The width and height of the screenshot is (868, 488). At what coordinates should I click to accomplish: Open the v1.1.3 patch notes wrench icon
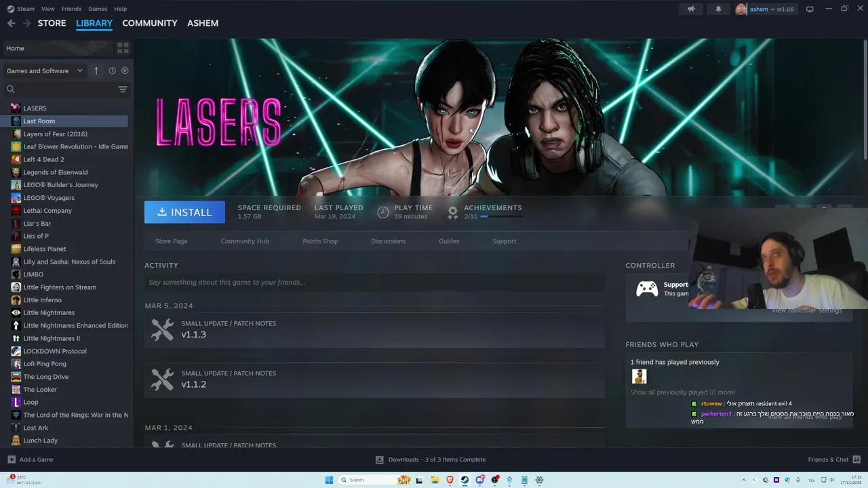click(x=162, y=329)
